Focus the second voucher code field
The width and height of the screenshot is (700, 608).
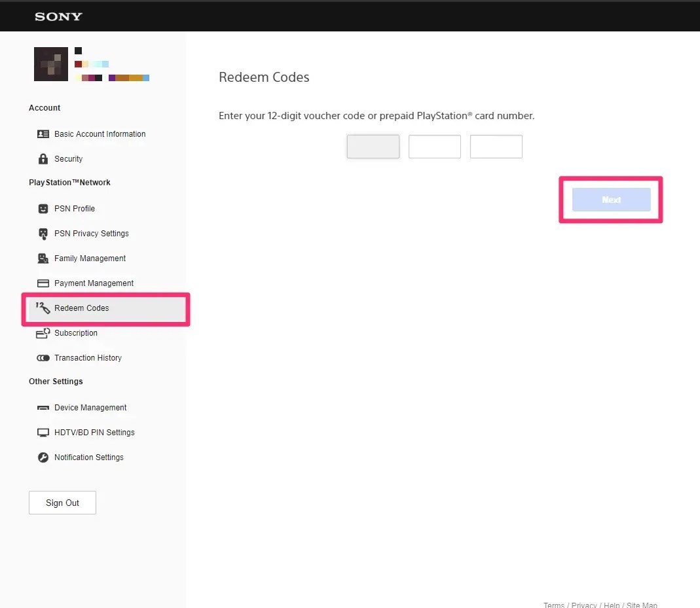point(434,147)
